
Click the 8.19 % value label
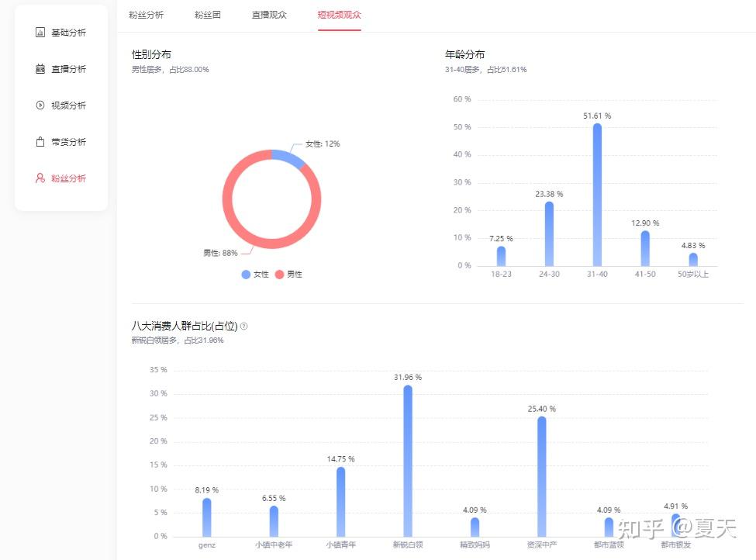[x=207, y=490]
